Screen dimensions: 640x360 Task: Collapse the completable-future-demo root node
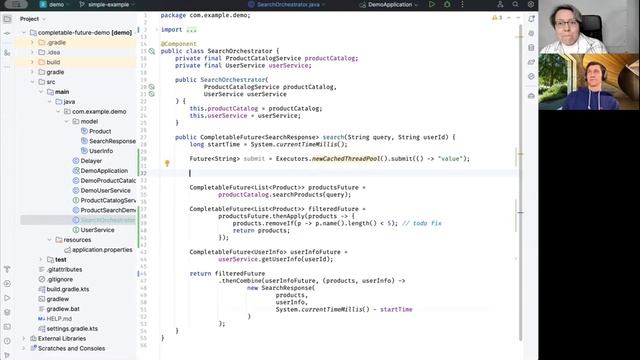tap(24, 32)
